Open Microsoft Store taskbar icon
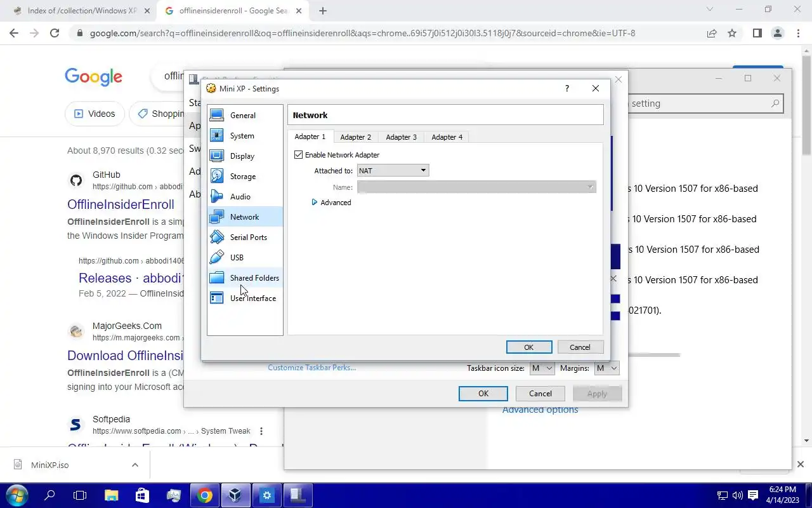 142,495
